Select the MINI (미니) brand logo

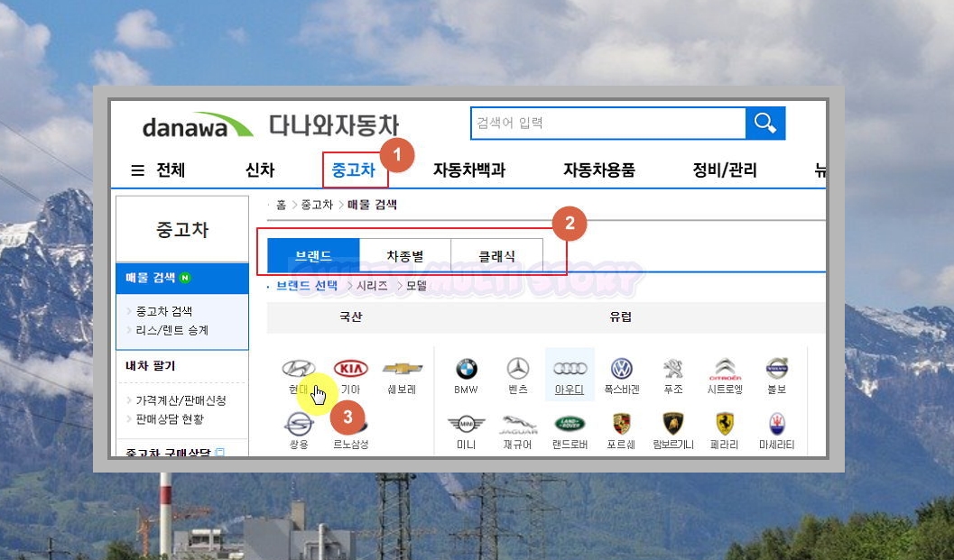click(466, 424)
